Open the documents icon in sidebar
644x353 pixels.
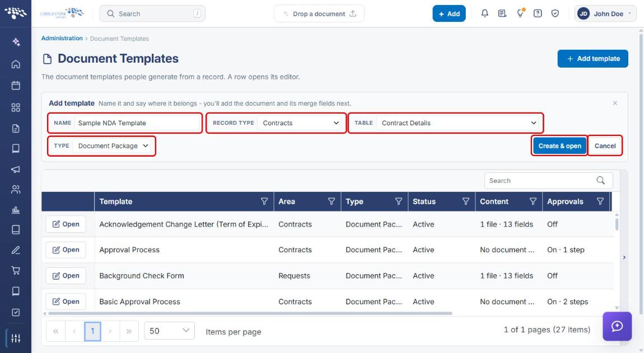point(16,129)
